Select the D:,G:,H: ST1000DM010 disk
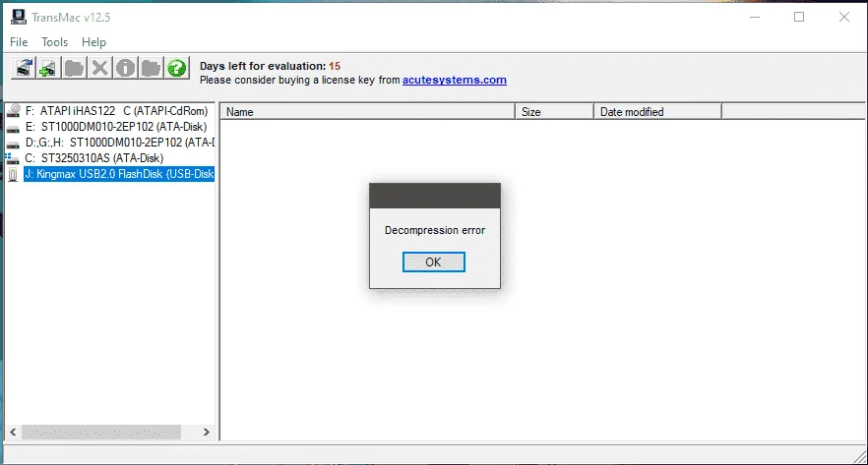Image resolution: width=868 pixels, height=465 pixels. [x=119, y=143]
